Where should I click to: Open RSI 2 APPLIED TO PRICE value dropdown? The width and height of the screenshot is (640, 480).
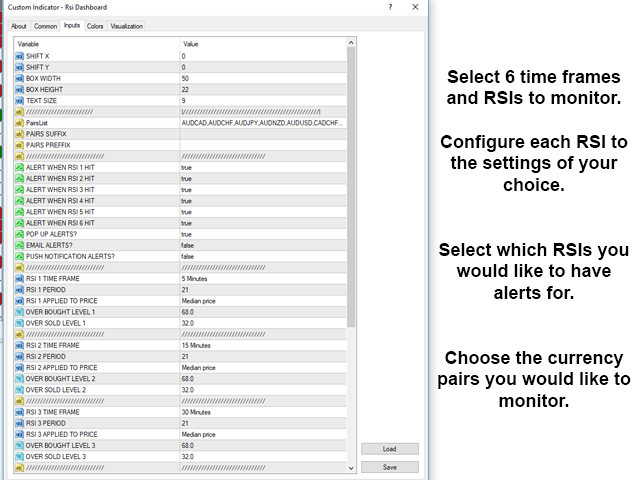263,368
